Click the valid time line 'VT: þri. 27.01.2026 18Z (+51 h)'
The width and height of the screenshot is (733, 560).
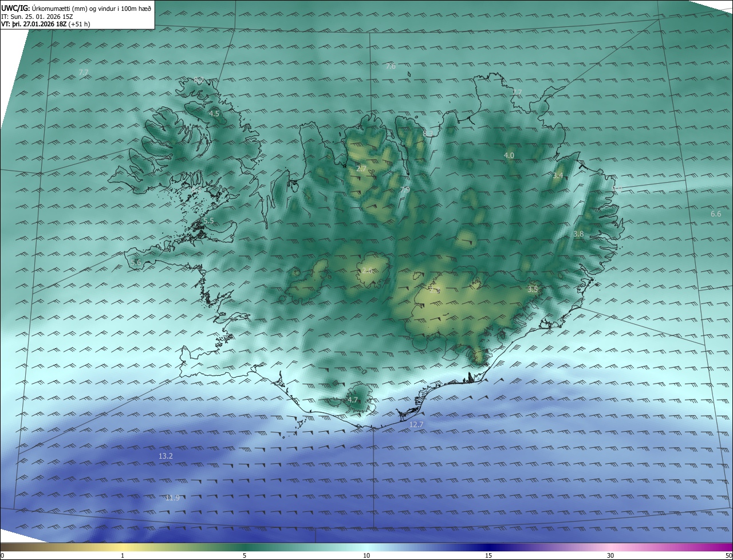(x=46, y=23)
